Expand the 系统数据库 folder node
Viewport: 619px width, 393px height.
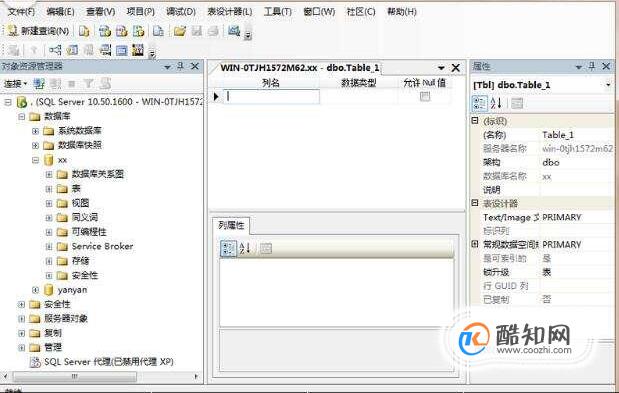coord(36,131)
